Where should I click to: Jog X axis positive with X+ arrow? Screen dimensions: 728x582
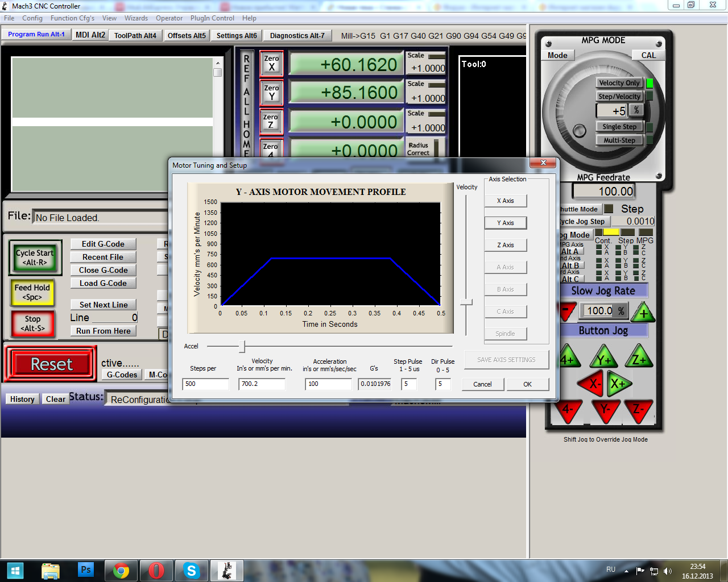pos(618,384)
